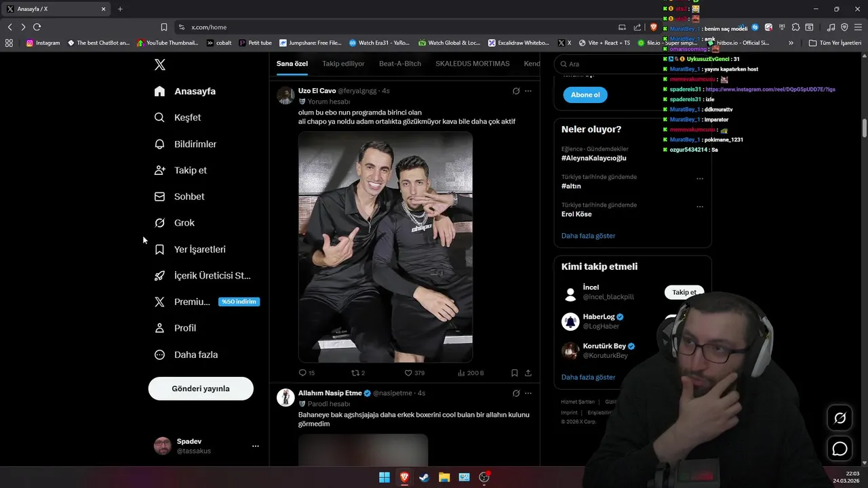The image size is (868, 488).
Task: Repost the post with 2 reposts
Action: tap(358, 373)
